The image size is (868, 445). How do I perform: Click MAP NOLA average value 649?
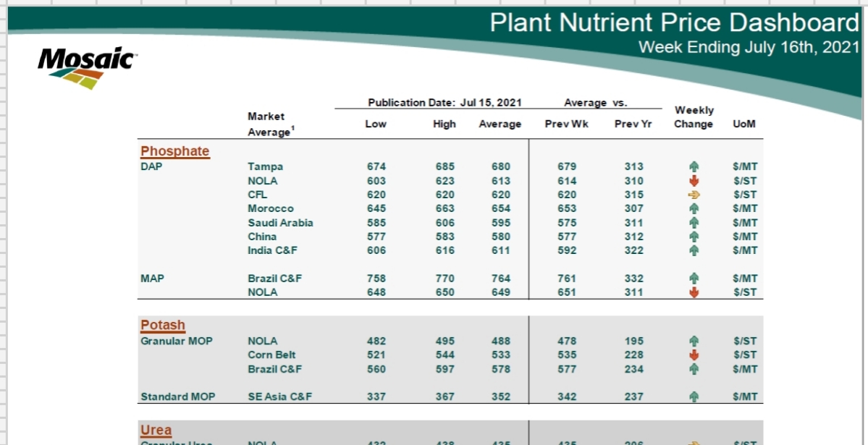tap(500, 292)
